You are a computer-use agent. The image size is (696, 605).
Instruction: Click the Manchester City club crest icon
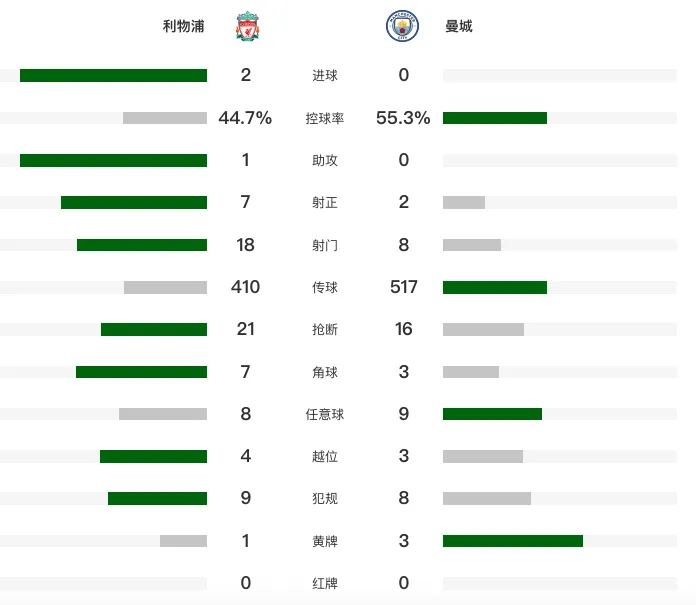coord(402,26)
